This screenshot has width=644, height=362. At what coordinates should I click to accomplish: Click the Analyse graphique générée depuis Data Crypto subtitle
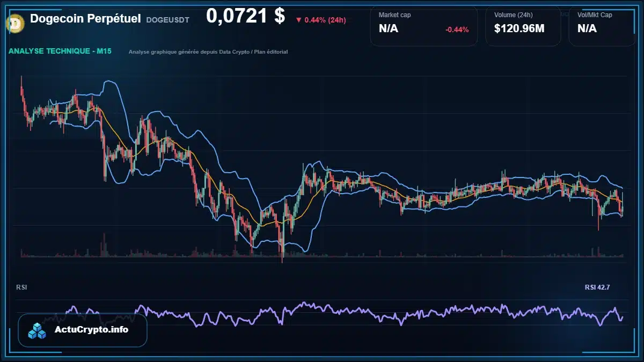(208, 52)
